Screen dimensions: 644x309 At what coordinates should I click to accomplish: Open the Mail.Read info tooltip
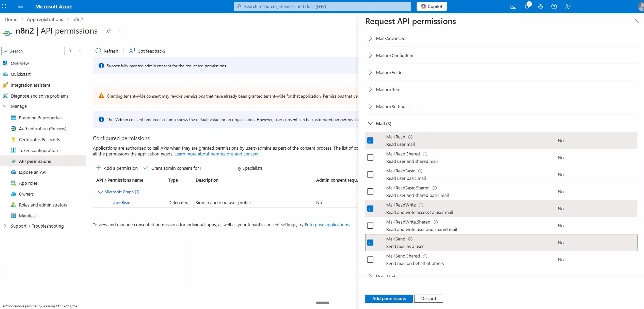(410, 137)
